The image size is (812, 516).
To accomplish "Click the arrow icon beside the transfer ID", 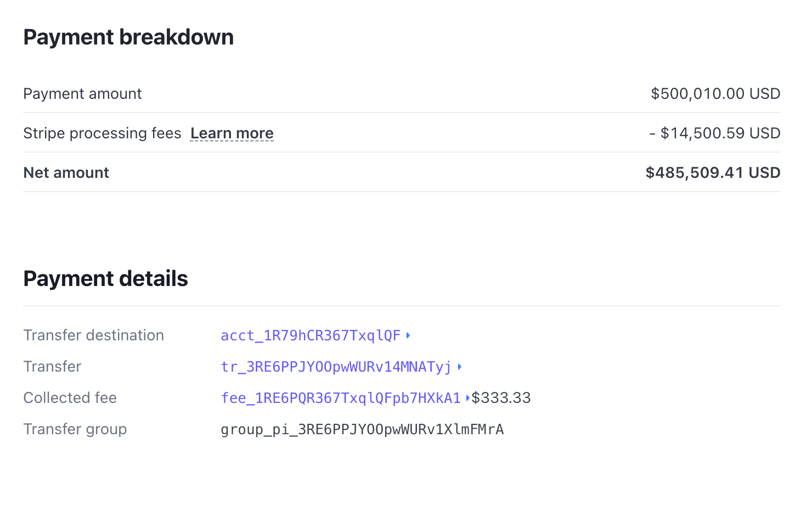I will coord(460,367).
